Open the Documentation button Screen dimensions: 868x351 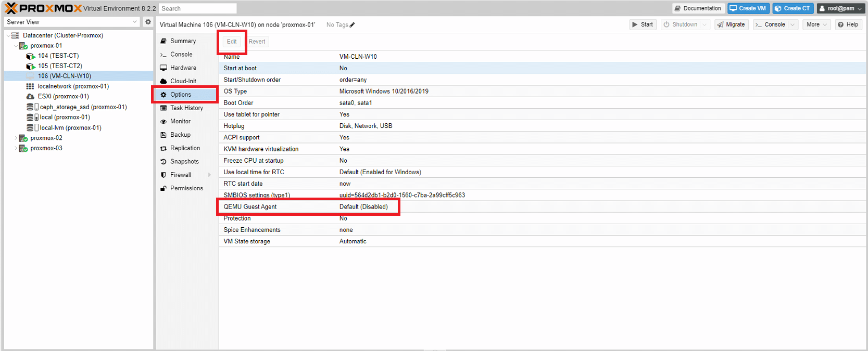[x=698, y=8]
